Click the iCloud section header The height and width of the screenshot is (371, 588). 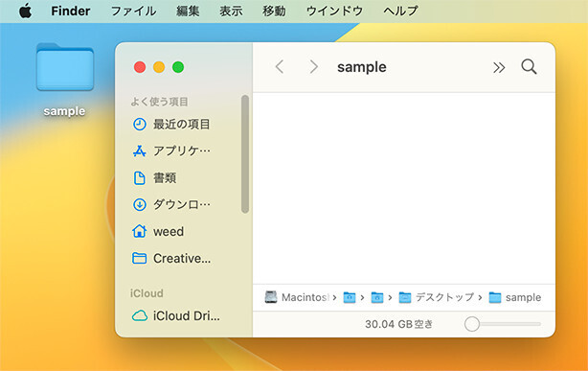pyautogui.click(x=147, y=293)
